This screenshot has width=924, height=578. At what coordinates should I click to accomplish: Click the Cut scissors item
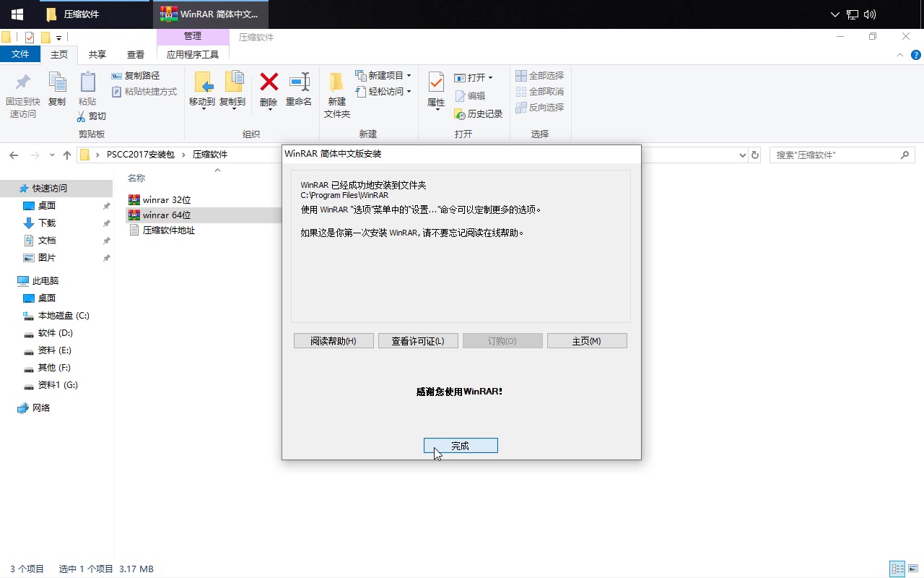pos(91,116)
